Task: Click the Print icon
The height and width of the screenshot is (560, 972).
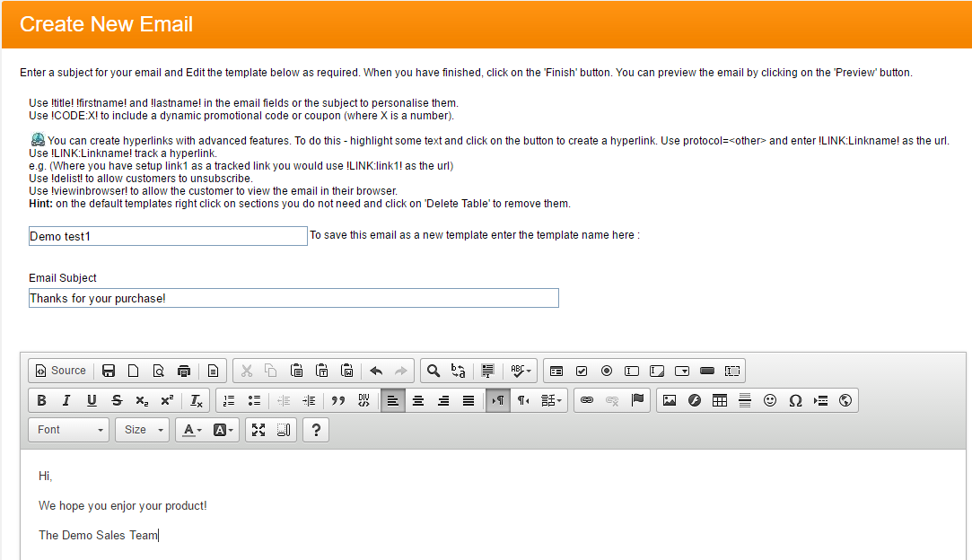Action: (x=184, y=371)
